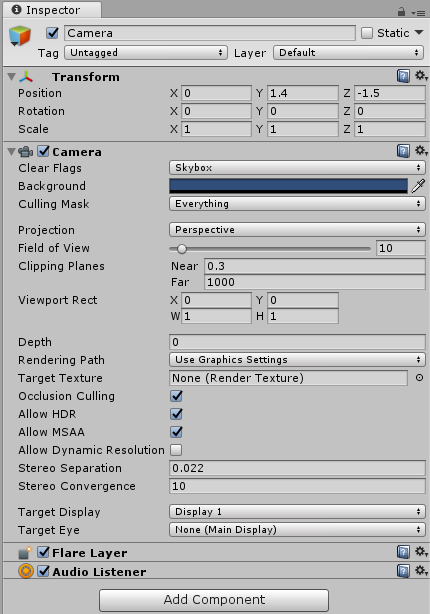Enable Allow Dynamic Resolution checkbox
Image resolution: width=430 pixels, height=614 pixels.
176,450
